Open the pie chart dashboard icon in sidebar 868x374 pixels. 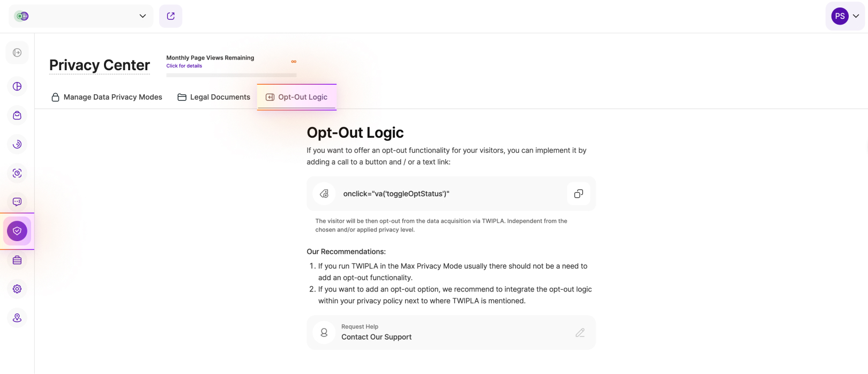click(17, 86)
